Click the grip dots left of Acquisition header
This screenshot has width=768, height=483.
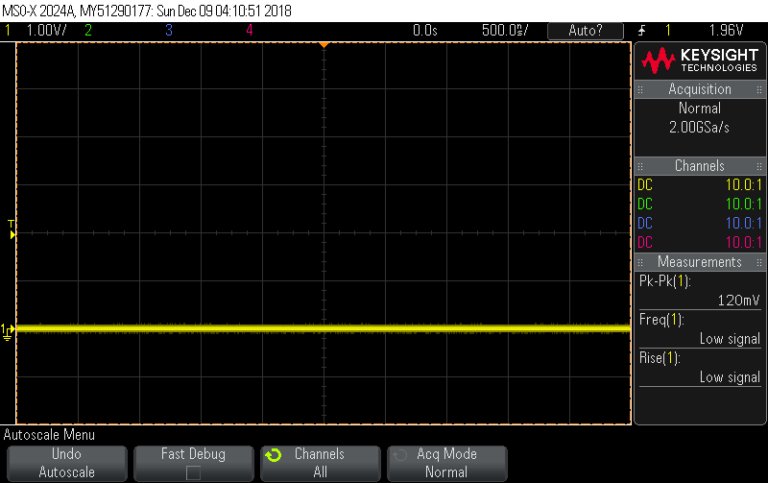pyautogui.click(x=640, y=89)
